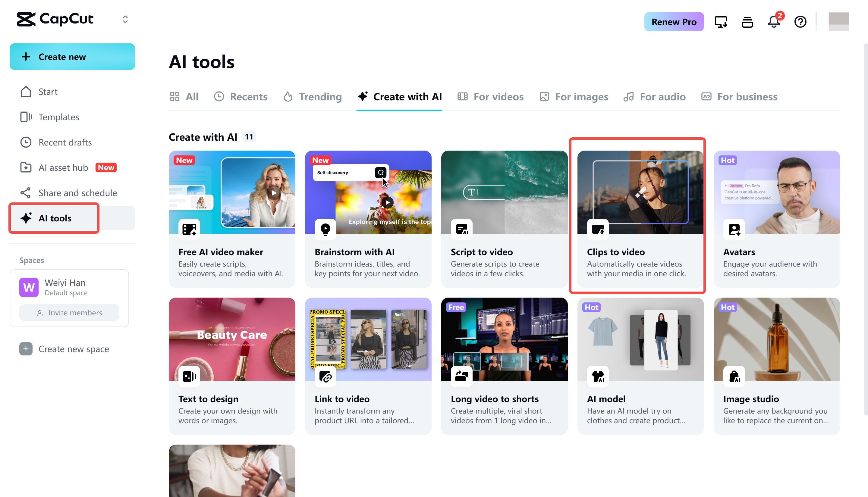Switch to the Trending tab

tap(312, 97)
